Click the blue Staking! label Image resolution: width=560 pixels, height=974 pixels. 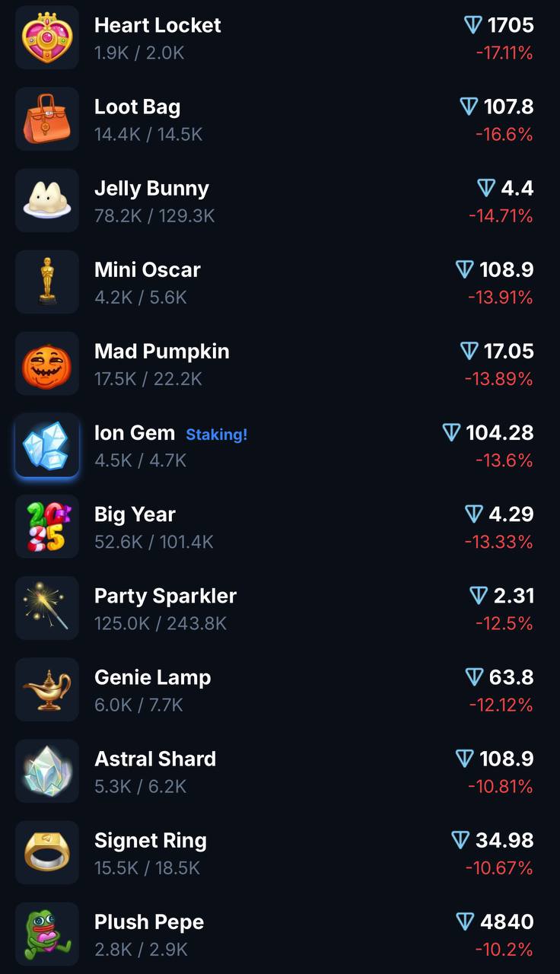point(217,434)
